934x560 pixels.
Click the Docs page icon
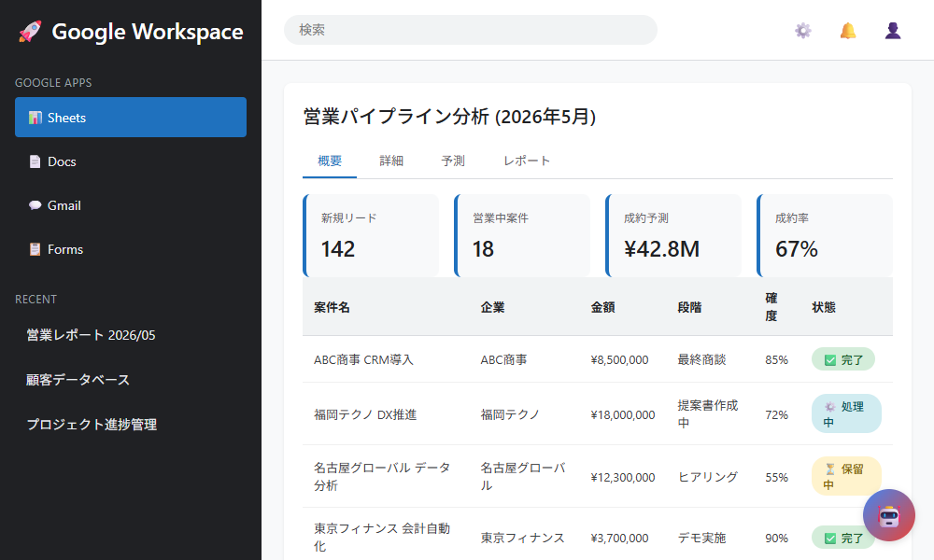tap(35, 161)
